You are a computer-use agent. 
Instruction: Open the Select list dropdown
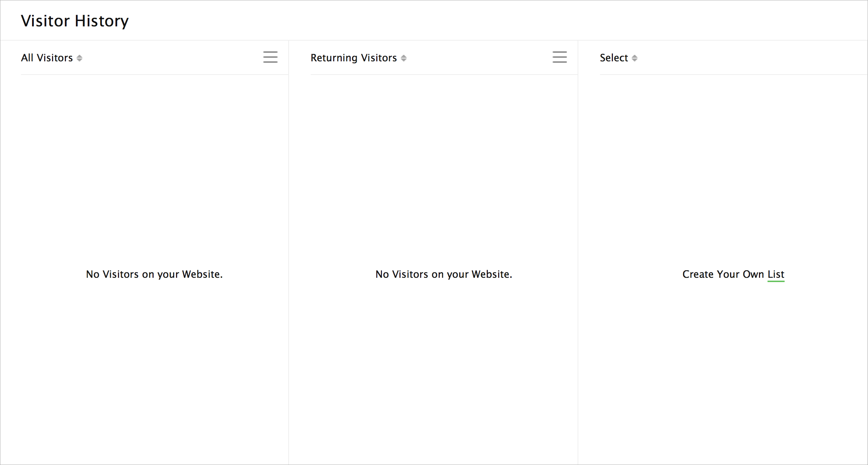[x=614, y=58]
